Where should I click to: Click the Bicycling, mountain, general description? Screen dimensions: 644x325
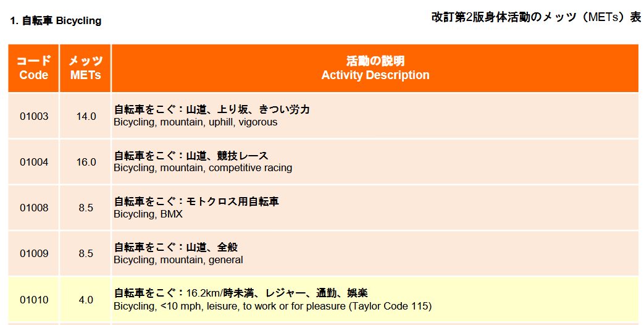[x=178, y=260]
